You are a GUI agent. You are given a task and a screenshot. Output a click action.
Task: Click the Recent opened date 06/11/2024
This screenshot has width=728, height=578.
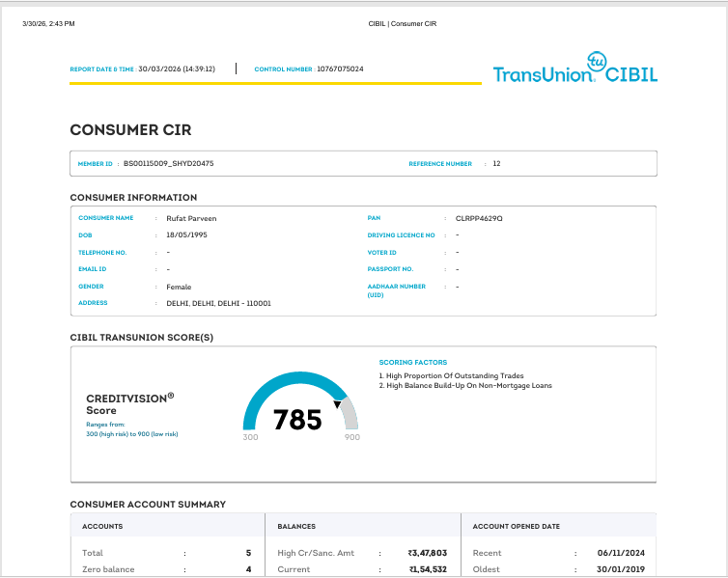click(x=621, y=553)
